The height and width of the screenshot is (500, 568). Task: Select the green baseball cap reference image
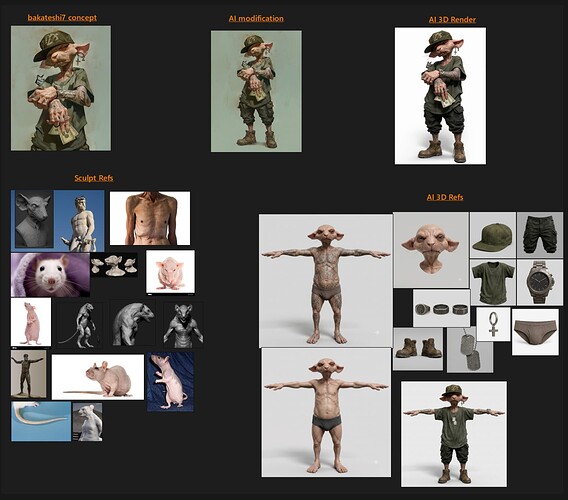pyautogui.click(x=493, y=235)
